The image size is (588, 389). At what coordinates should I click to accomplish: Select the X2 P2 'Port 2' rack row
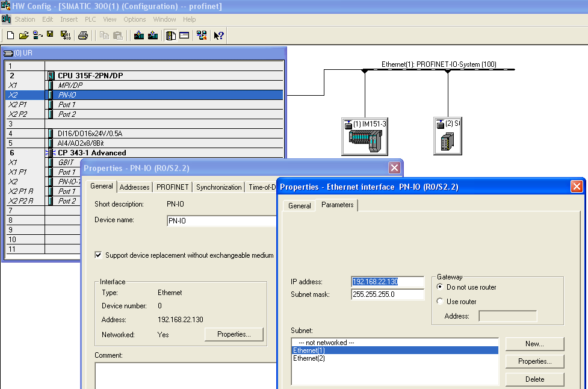[145, 114]
